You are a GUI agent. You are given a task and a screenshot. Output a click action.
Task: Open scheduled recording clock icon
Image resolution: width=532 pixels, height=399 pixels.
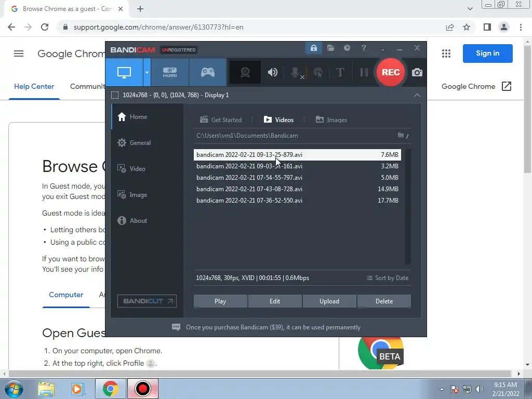pos(347,48)
